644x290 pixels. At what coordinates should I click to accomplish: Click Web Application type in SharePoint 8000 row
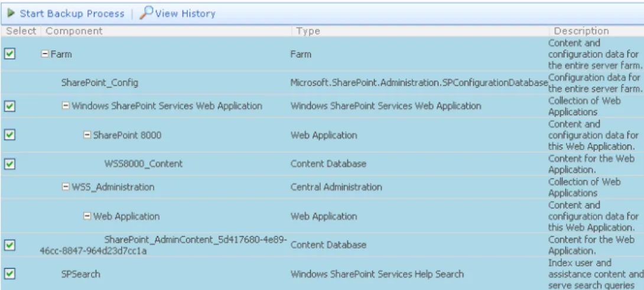click(x=324, y=135)
